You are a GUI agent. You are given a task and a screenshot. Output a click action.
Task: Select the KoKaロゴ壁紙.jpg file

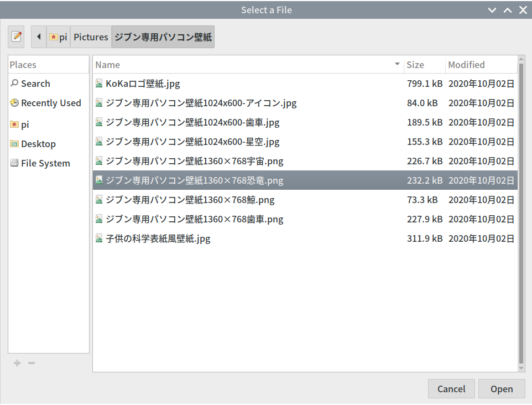pyautogui.click(x=143, y=84)
